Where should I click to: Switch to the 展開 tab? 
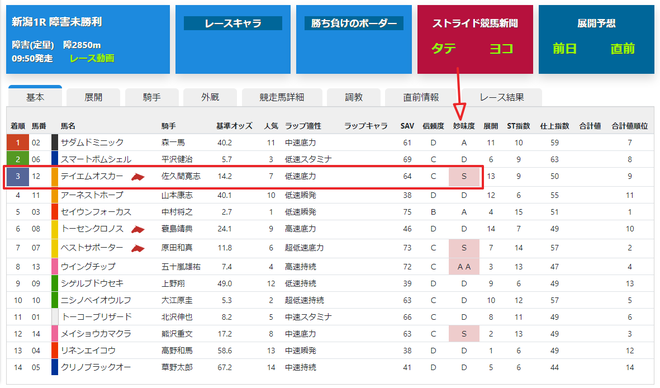[93, 97]
